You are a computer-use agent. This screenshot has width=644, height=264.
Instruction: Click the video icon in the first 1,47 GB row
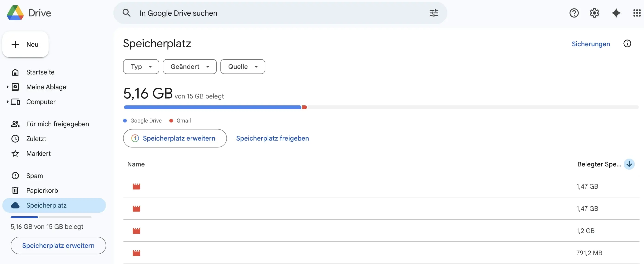coord(136,186)
